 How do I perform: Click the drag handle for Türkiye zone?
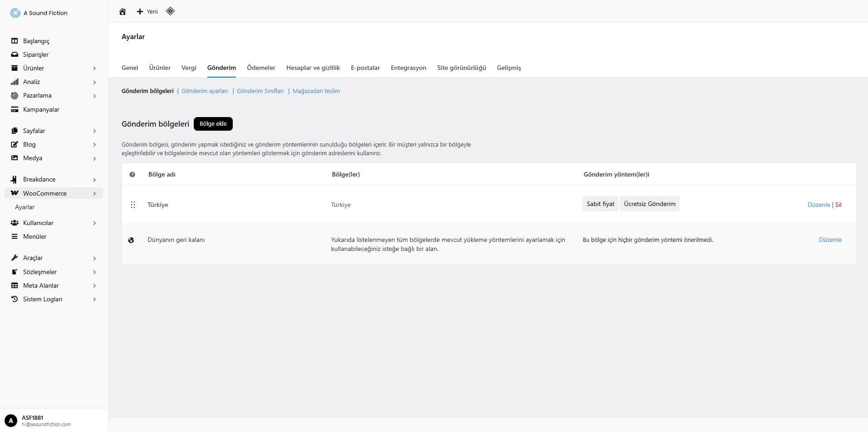pos(133,205)
